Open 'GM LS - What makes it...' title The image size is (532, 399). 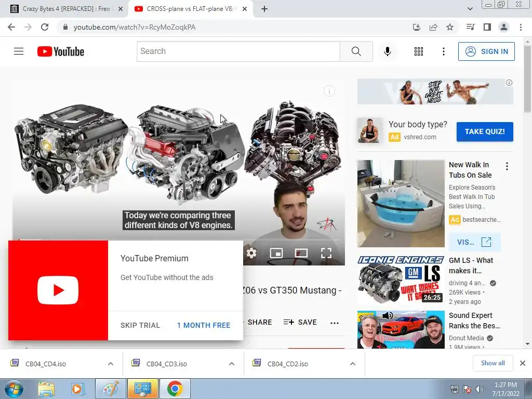pos(471,265)
